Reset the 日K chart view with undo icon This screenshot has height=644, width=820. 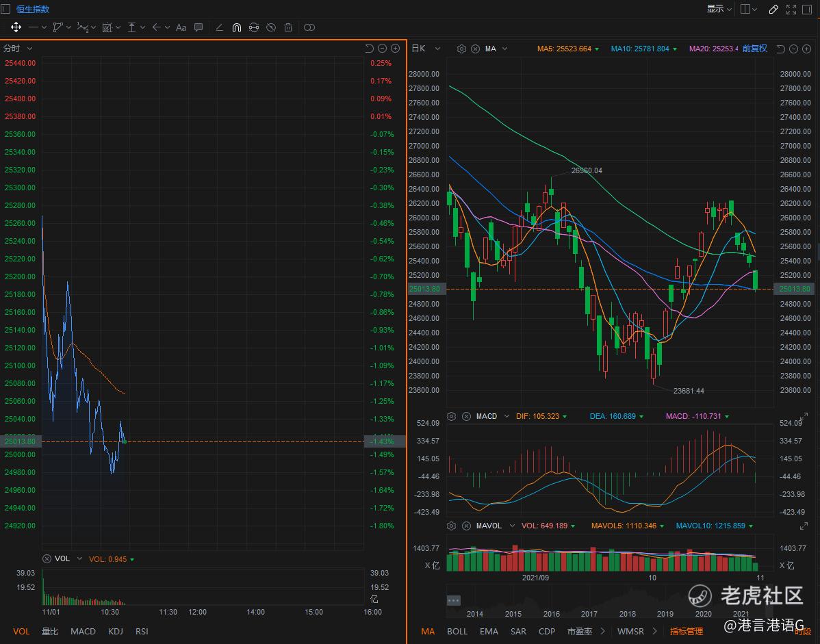(780, 49)
